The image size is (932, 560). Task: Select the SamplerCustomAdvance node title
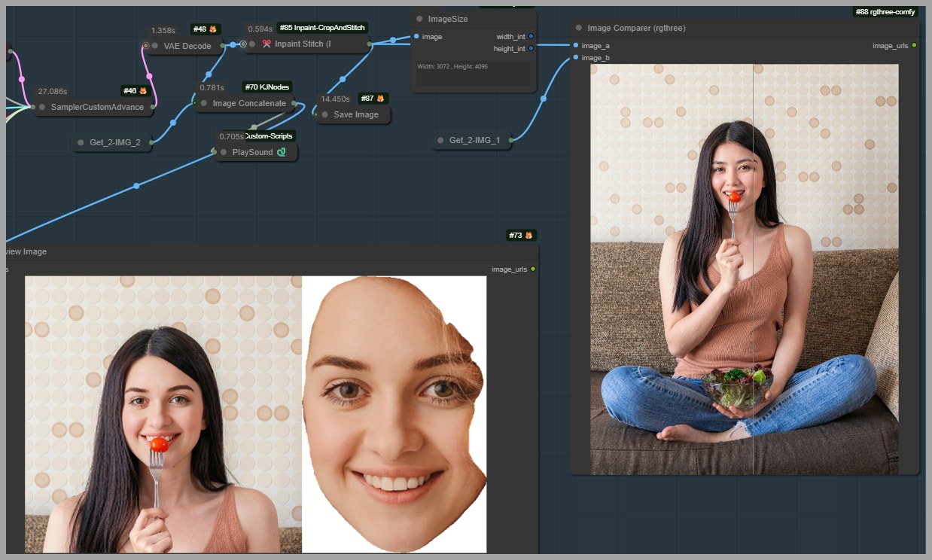(x=97, y=107)
